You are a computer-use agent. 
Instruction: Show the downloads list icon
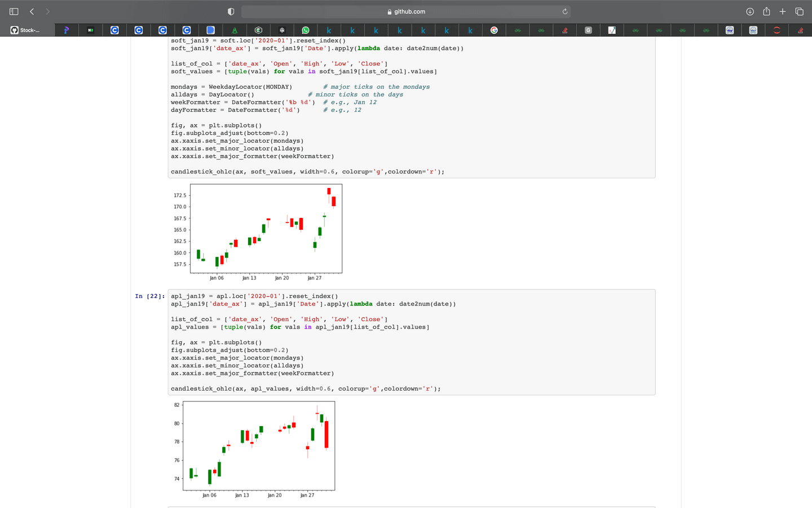[x=750, y=11]
